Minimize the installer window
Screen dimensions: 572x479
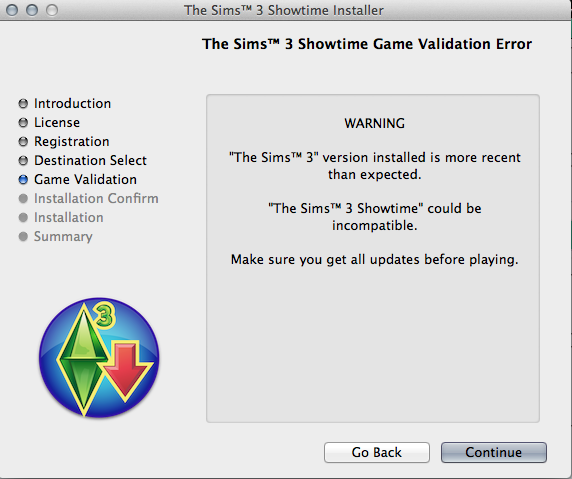pyautogui.click(x=32, y=10)
